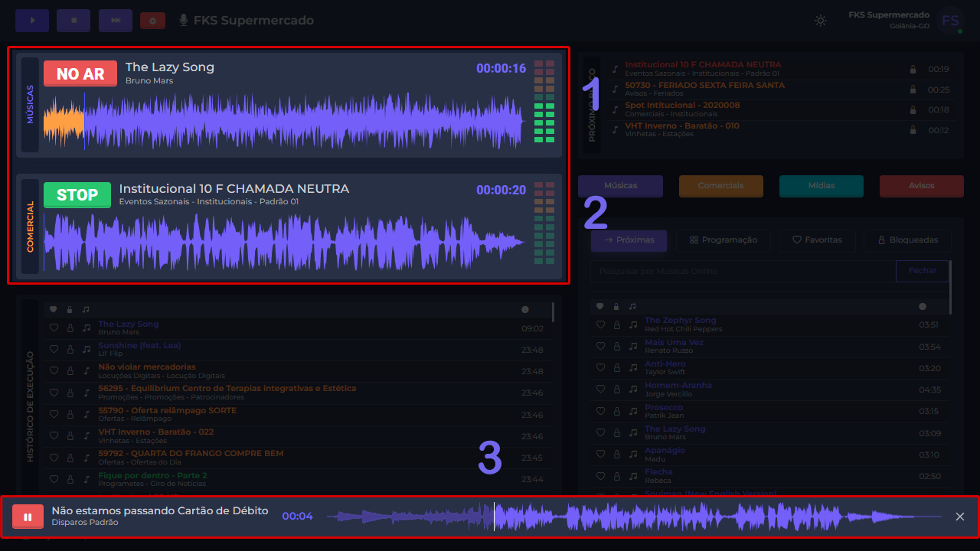
Task: Click the Pesquisar por Músicas Online field
Action: [x=743, y=271]
